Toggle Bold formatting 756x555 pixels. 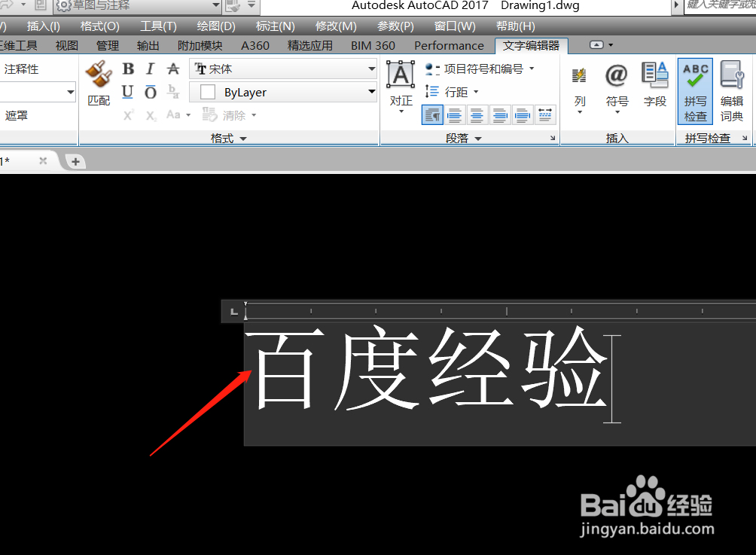point(128,69)
